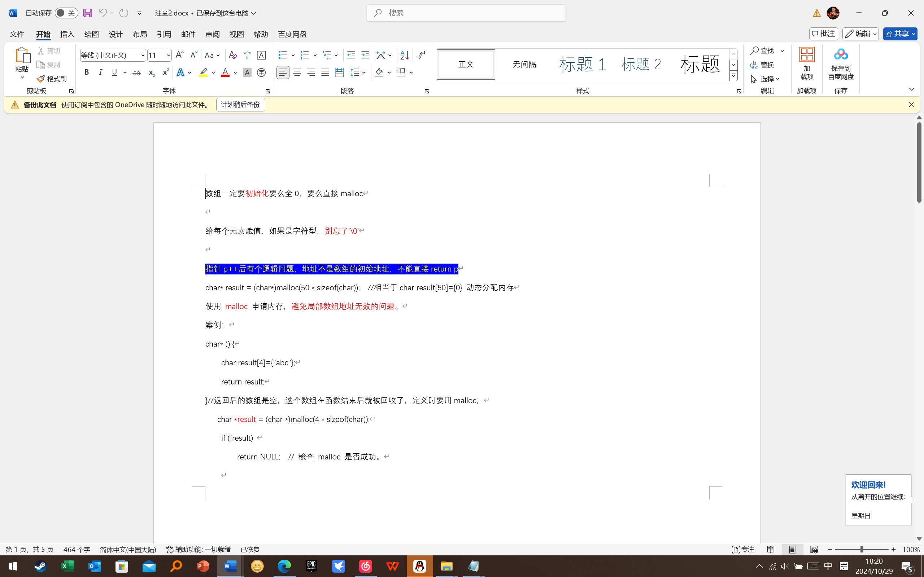The height and width of the screenshot is (577, 924).
Task: Click the 共享 share button
Action: pos(896,34)
